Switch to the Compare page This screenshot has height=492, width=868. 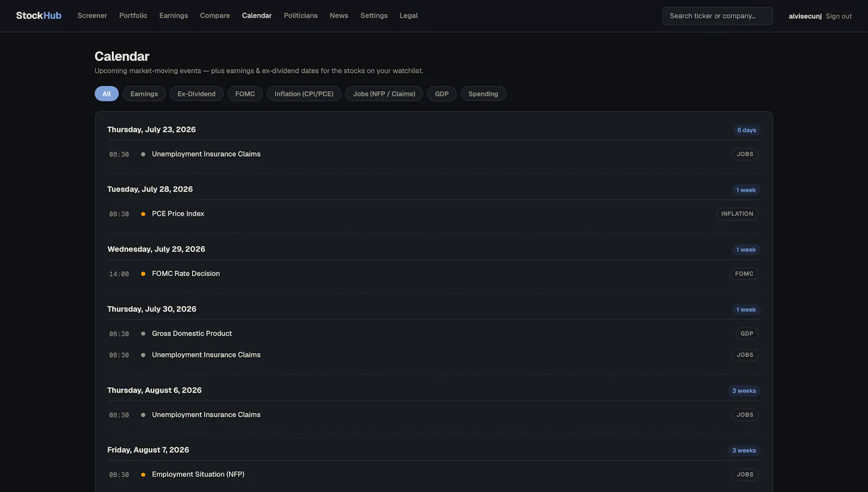pos(215,16)
